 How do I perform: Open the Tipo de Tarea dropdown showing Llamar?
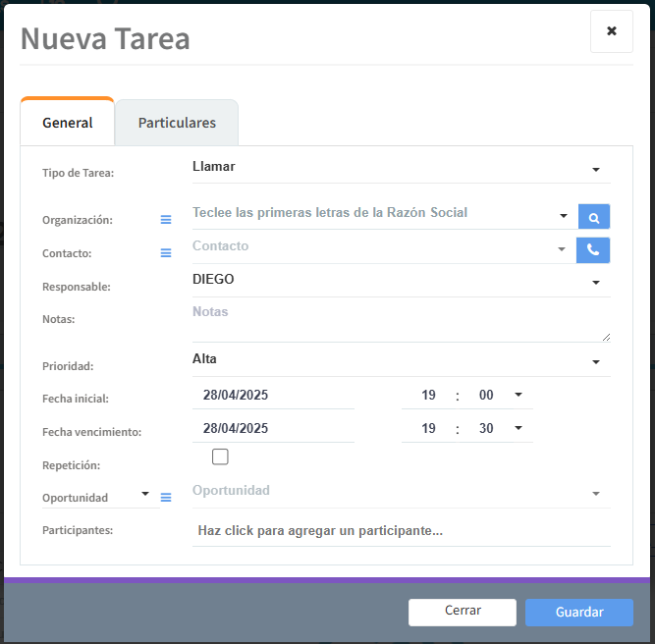pos(401,168)
